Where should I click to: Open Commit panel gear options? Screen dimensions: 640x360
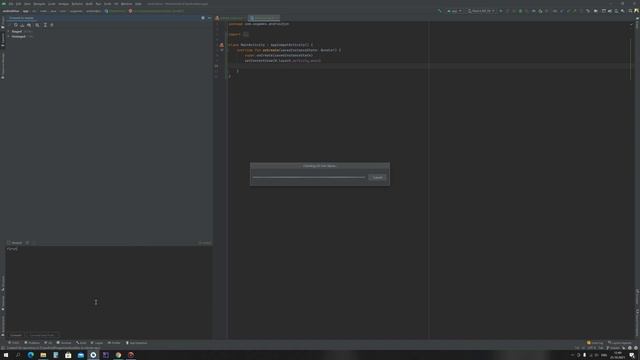click(x=203, y=18)
